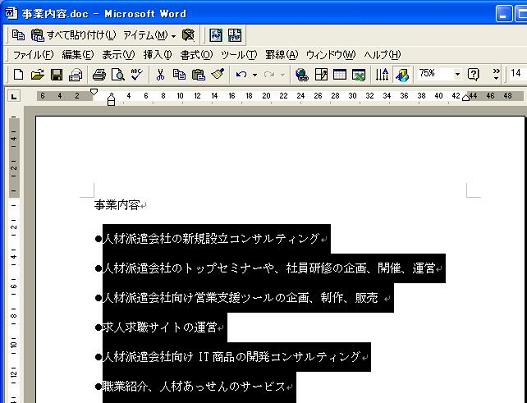Toggle the Drawing toolbar button
This screenshot has width=527, height=403.
402,74
